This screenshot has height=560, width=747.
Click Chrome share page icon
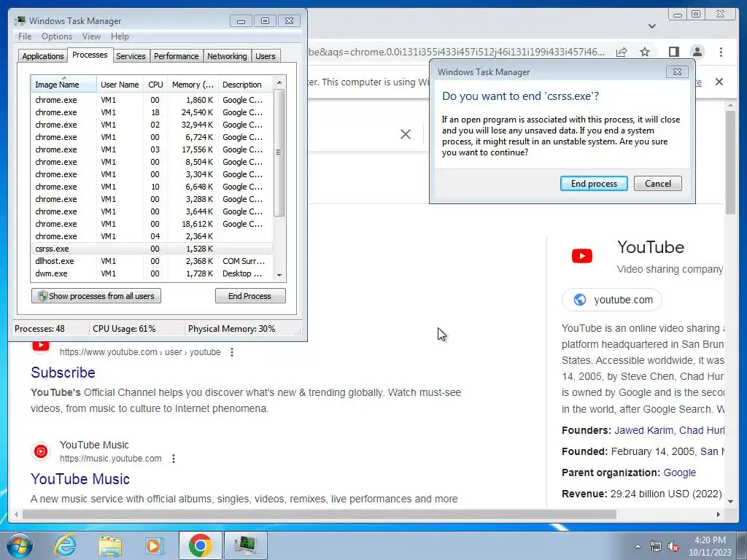622,52
